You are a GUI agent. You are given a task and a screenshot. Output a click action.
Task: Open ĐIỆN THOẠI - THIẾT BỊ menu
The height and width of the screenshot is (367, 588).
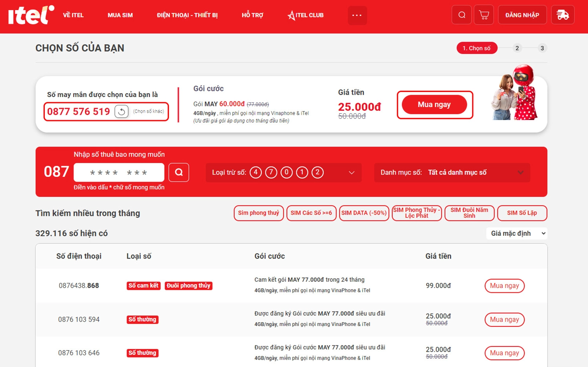[x=187, y=15]
